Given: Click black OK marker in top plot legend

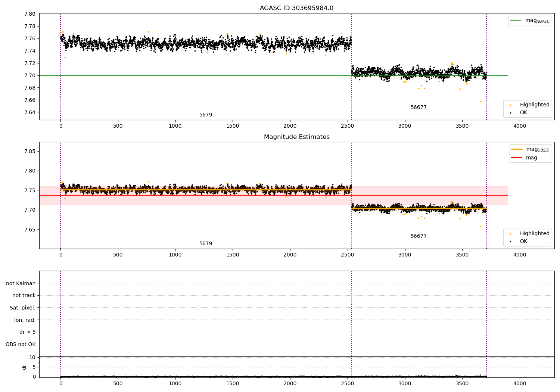Looking at the screenshot, I should [510, 113].
